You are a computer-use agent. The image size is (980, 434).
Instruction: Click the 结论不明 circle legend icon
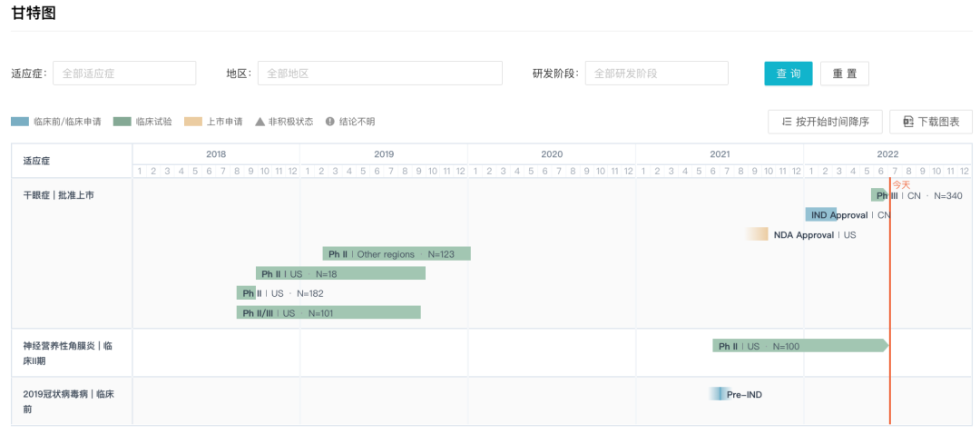click(x=330, y=122)
